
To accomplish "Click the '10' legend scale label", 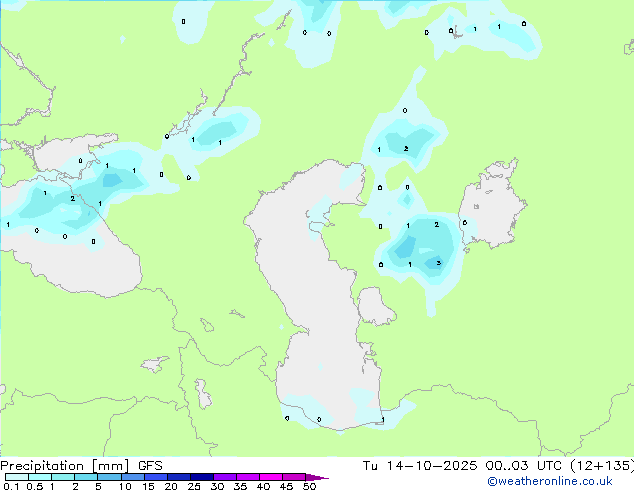I will [x=125, y=486].
